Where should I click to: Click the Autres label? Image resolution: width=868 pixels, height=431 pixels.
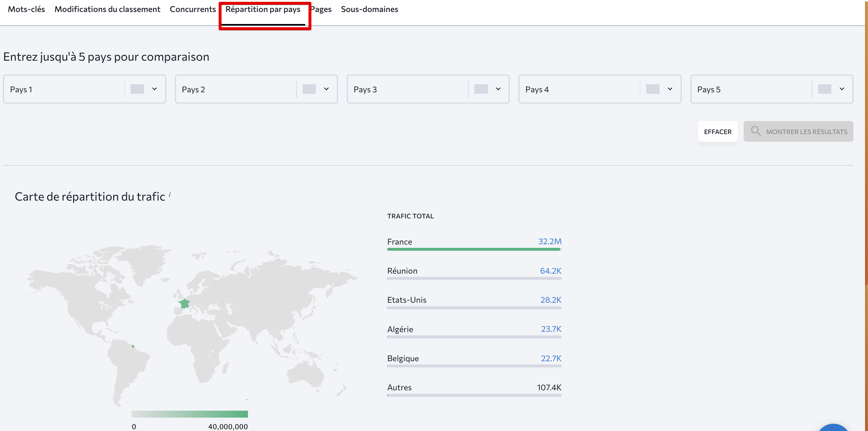(399, 387)
